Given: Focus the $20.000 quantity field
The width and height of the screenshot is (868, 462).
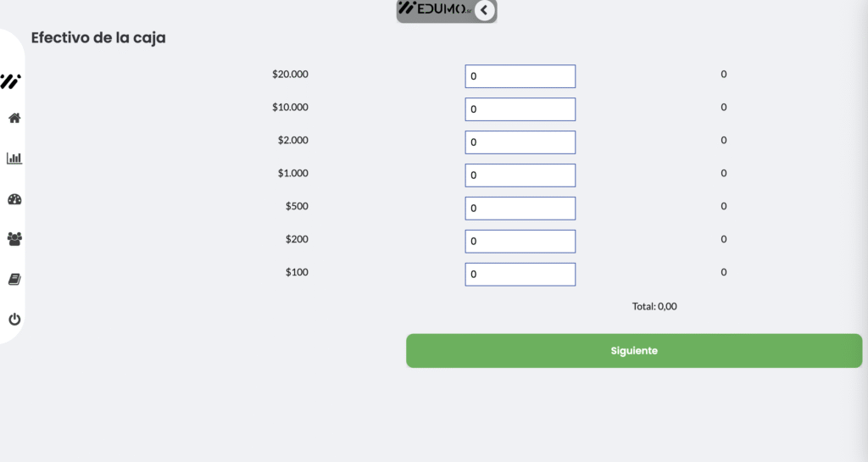Looking at the screenshot, I should pos(520,76).
